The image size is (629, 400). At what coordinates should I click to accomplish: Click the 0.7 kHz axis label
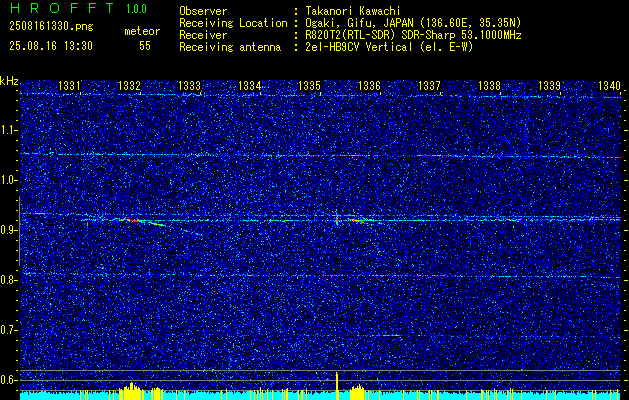click(x=8, y=330)
